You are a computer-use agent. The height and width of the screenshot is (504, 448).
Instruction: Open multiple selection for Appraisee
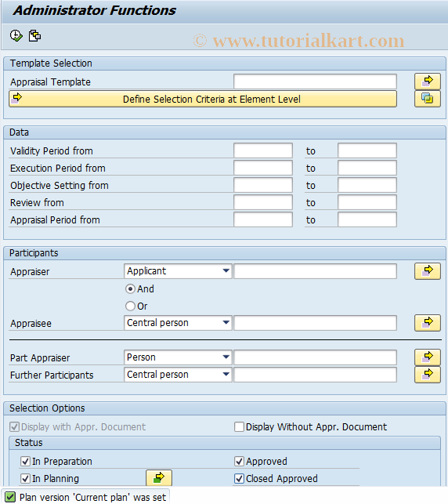[427, 323]
